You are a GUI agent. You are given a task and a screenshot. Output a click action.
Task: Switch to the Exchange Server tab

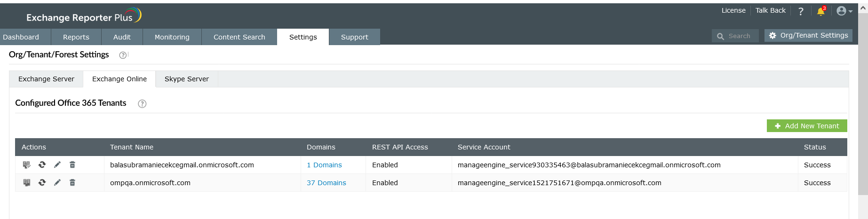46,79
